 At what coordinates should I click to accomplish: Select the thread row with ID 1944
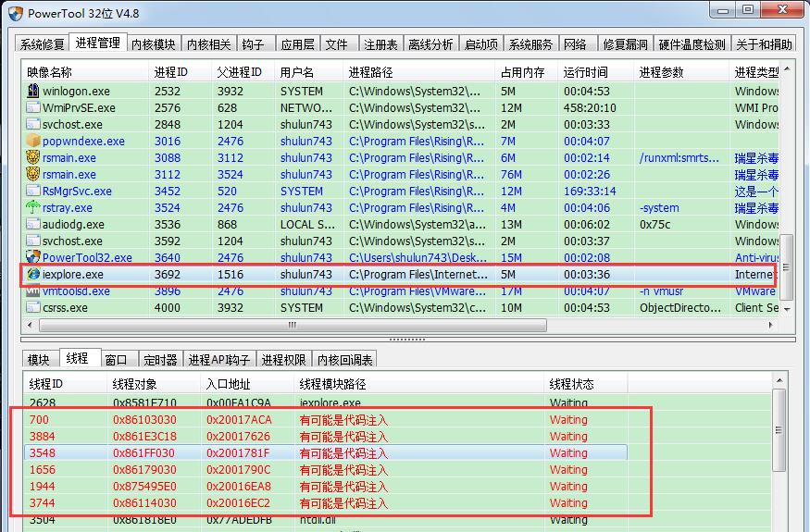point(326,486)
